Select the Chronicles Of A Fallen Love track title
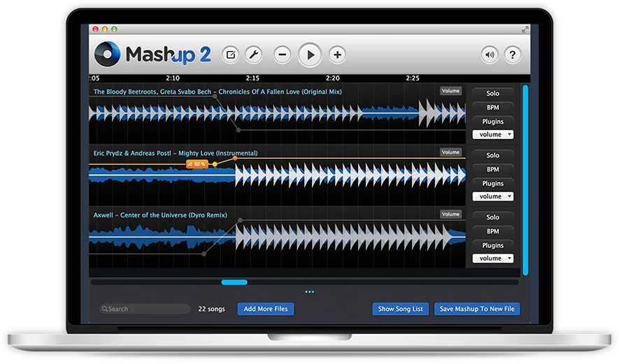Image resolution: width=619 pixels, height=364 pixels. (x=218, y=92)
